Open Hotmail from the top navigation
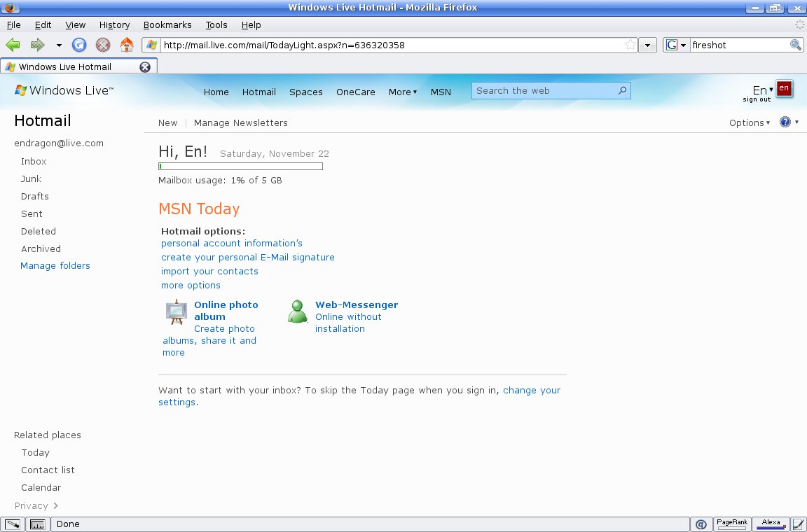Viewport: 807px width, 532px height. 259,92
